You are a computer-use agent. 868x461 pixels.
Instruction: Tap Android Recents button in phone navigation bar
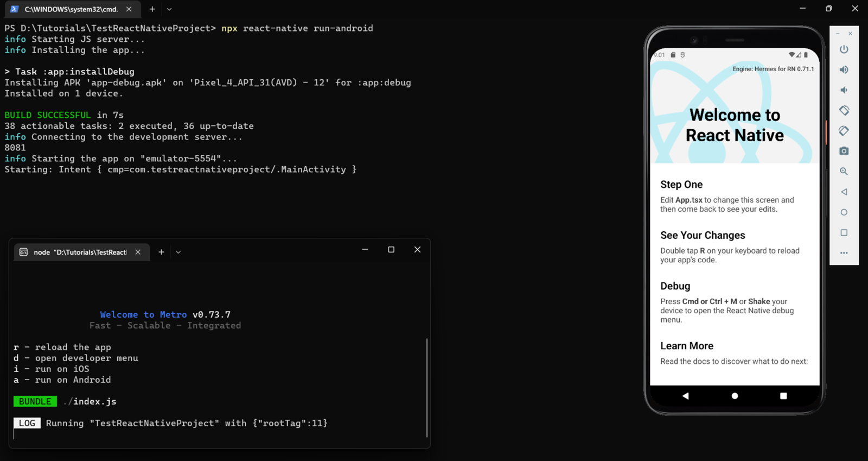point(783,396)
